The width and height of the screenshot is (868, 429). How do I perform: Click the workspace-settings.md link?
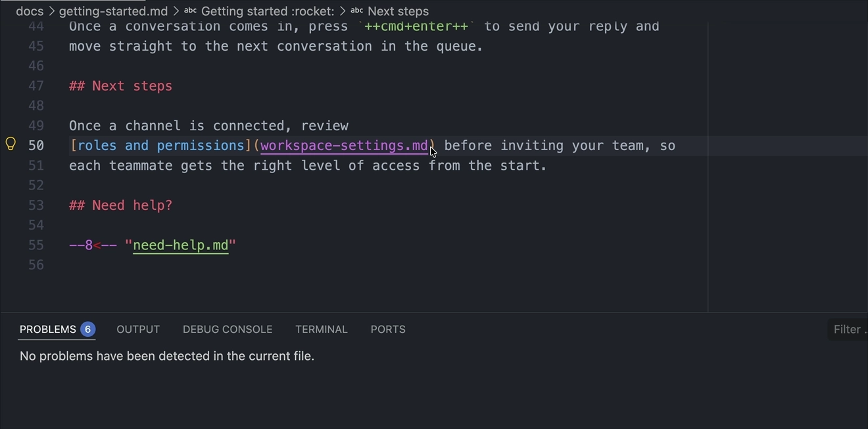click(344, 145)
